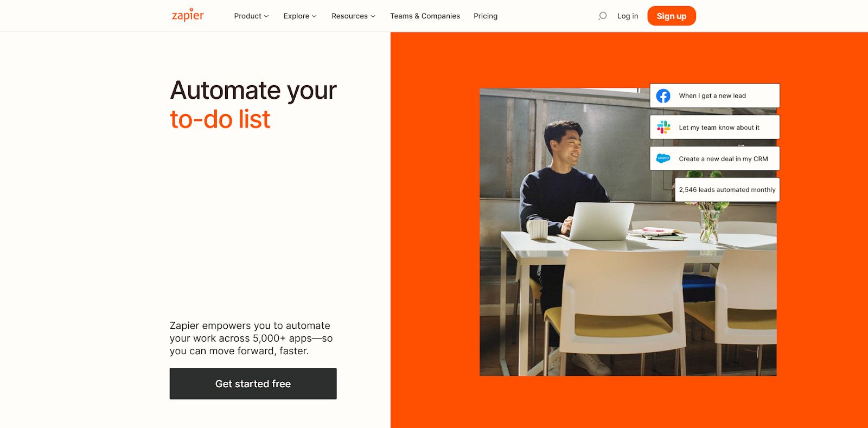The height and width of the screenshot is (428, 868).
Task: Click the Facebook icon in lead card
Action: [663, 96]
